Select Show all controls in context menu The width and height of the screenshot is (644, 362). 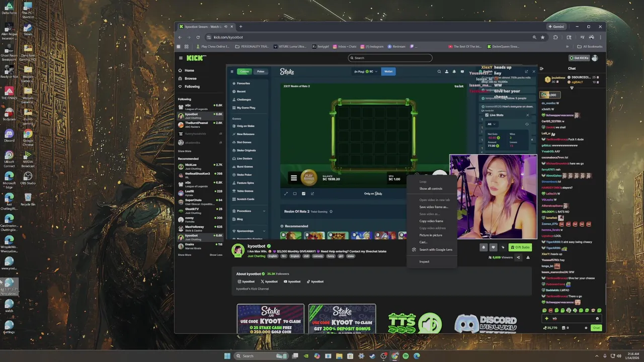(x=431, y=189)
